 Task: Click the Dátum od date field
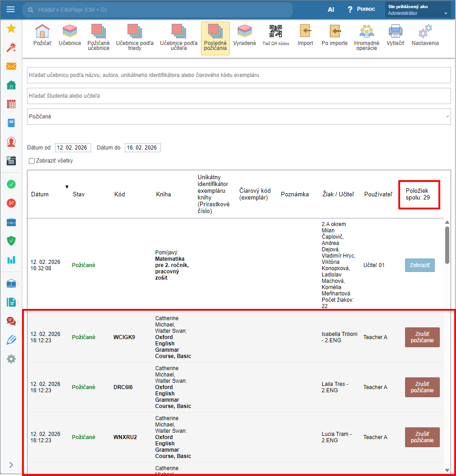pyautogui.click(x=73, y=148)
